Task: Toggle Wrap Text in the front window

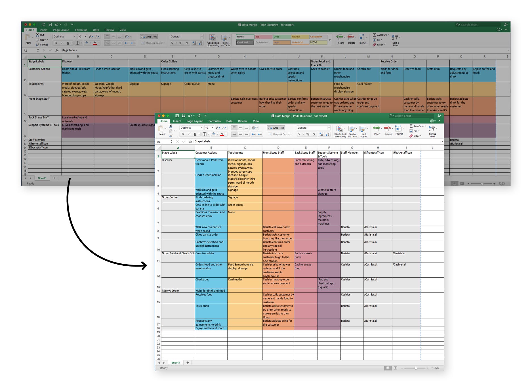Action: (x=276, y=128)
